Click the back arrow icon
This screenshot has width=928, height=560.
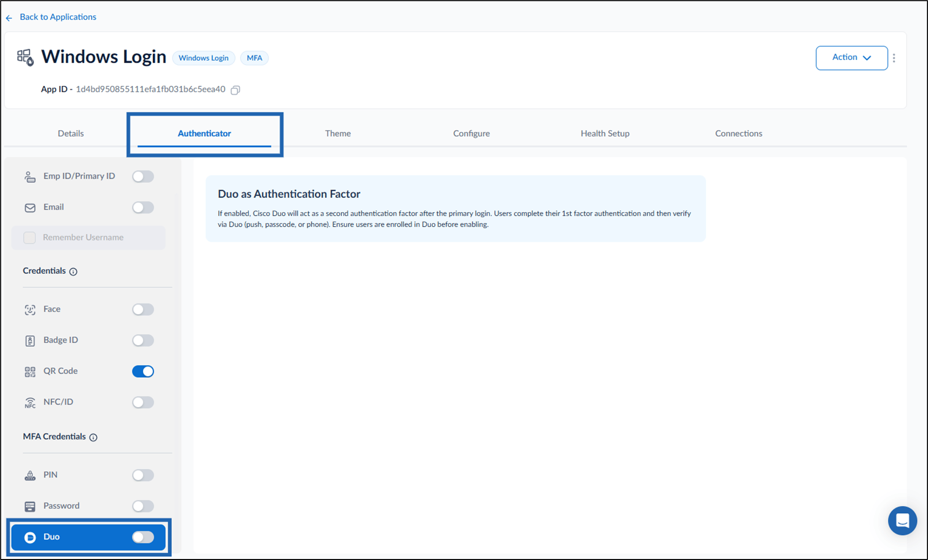click(9, 18)
